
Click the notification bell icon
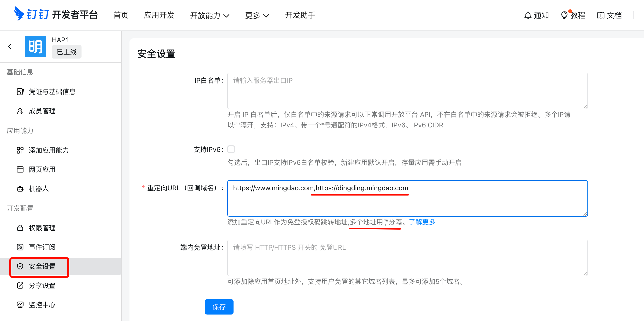tap(527, 15)
